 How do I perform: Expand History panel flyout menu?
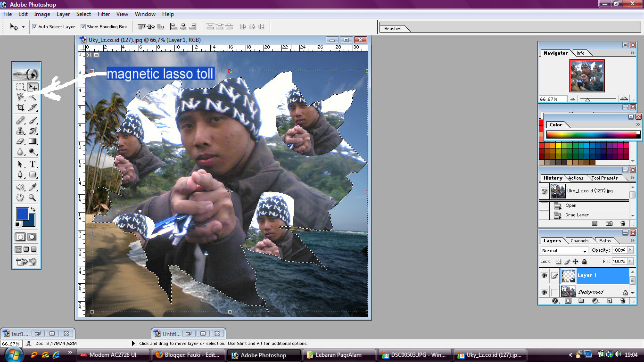[632, 178]
